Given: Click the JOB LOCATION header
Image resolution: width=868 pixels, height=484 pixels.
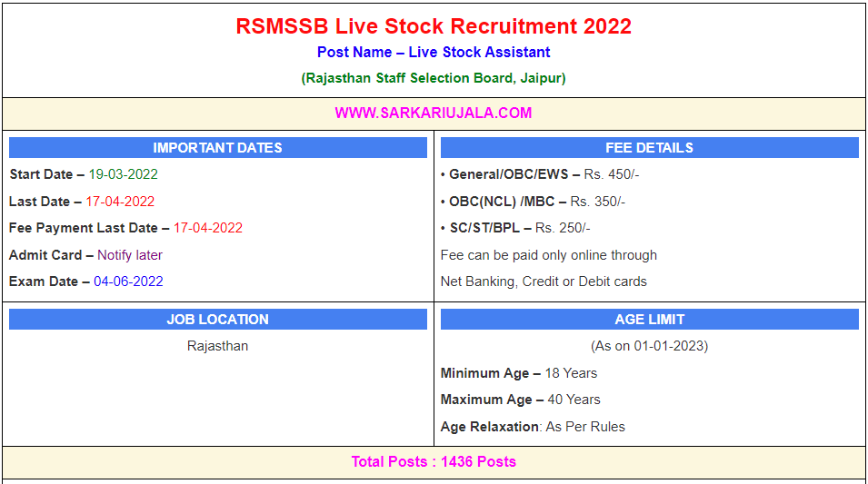Looking at the screenshot, I should (x=217, y=320).
